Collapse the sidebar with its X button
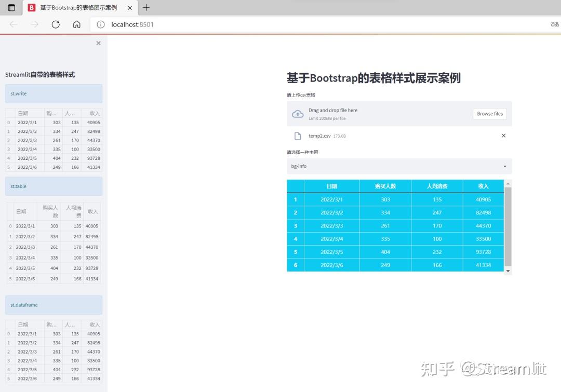This screenshot has height=392, width=561. click(98, 43)
